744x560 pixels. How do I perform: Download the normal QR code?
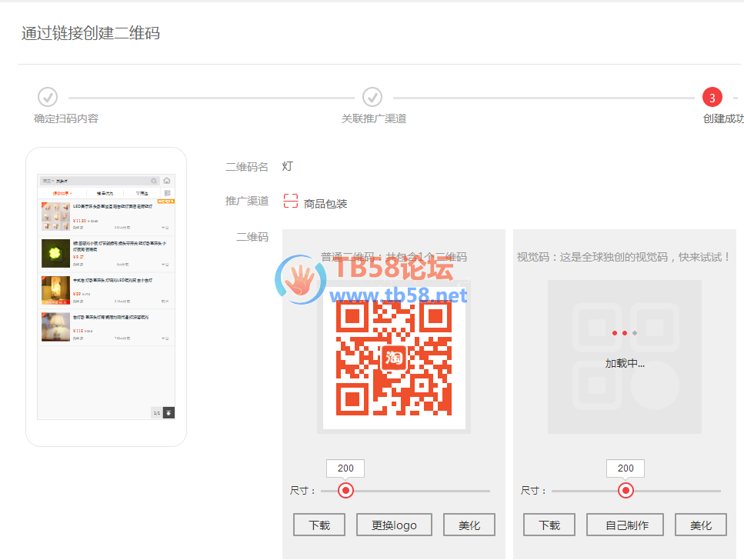tap(319, 525)
